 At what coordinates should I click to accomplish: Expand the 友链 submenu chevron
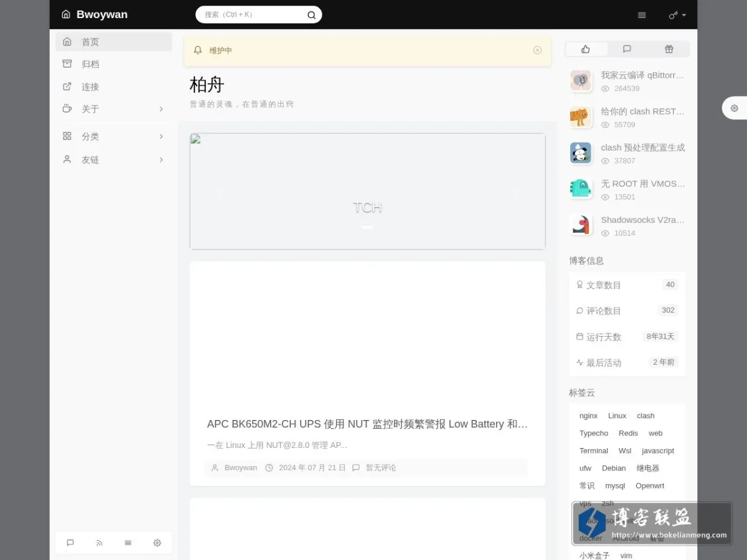coord(161,160)
